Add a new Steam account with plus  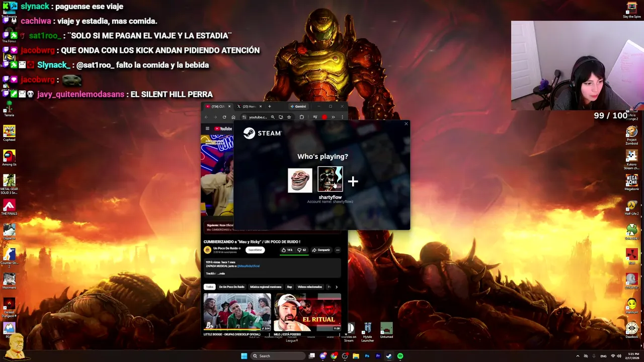point(353,181)
